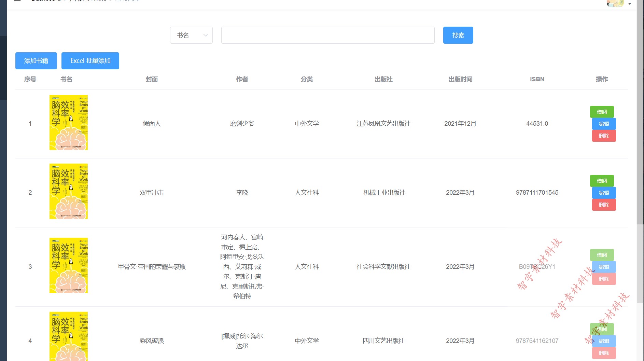This screenshot has height=361, width=644.
Task: Click 编辑 for book 双重冲击
Action: [x=604, y=193]
